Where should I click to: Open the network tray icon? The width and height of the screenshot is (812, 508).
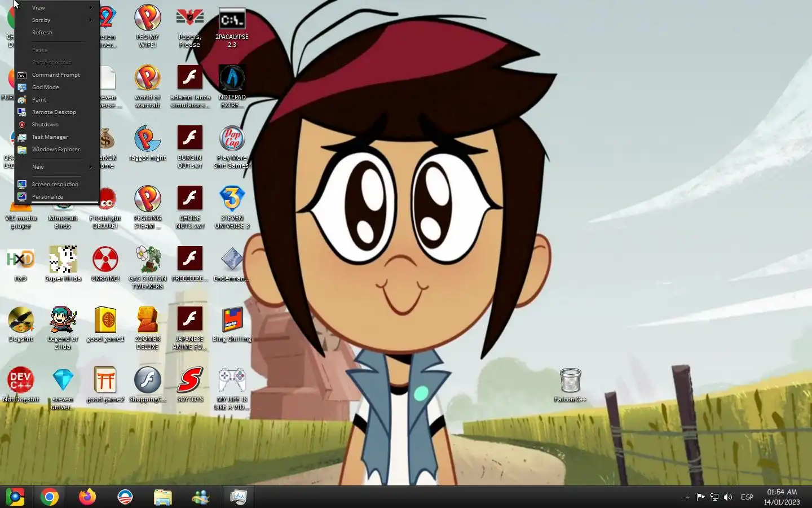point(714,497)
